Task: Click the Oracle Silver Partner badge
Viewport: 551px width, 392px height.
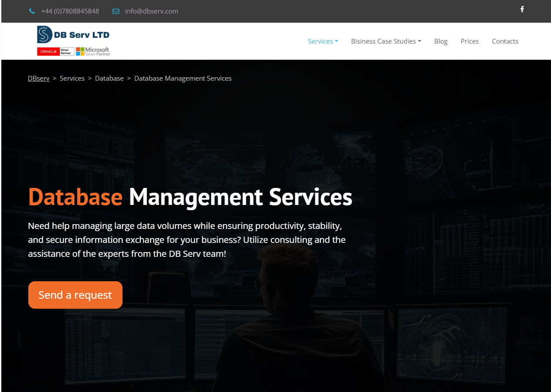Action: click(x=55, y=51)
